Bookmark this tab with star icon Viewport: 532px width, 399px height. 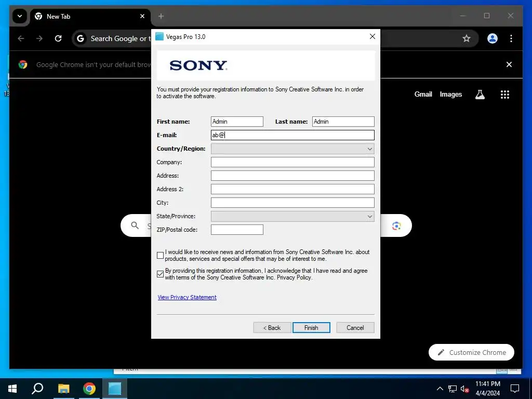point(467,38)
